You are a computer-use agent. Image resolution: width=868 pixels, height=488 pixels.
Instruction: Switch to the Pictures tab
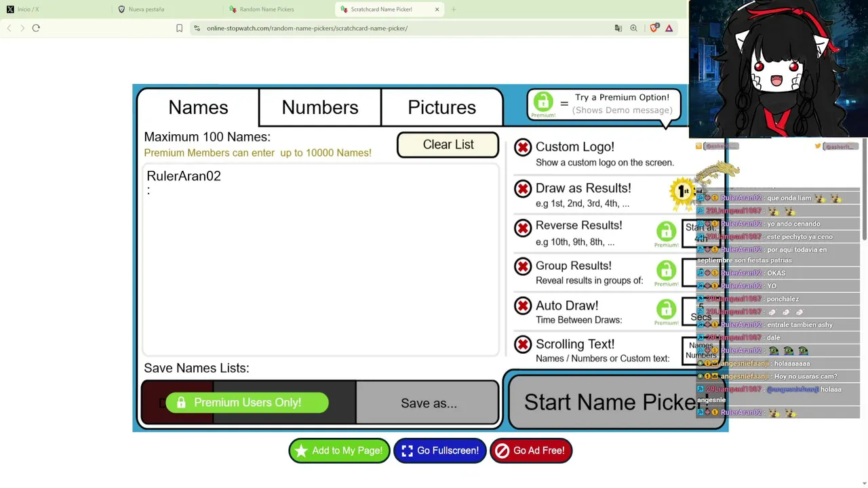point(442,107)
